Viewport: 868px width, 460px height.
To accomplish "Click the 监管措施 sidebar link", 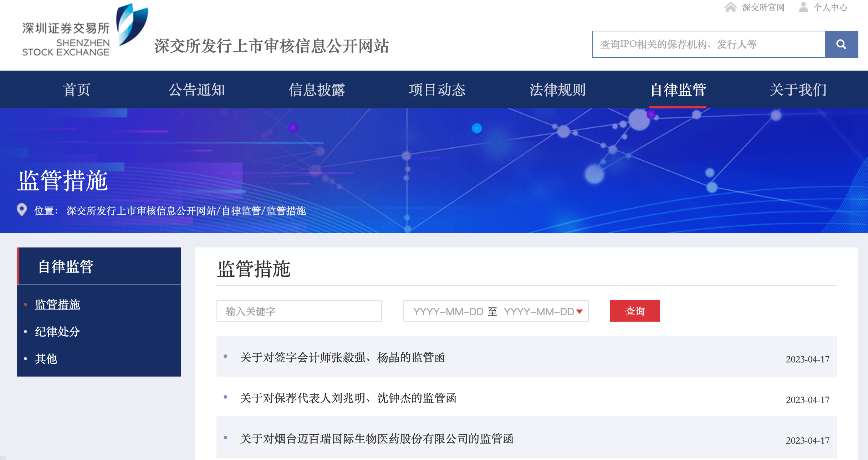I will click(x=57, y=305).
